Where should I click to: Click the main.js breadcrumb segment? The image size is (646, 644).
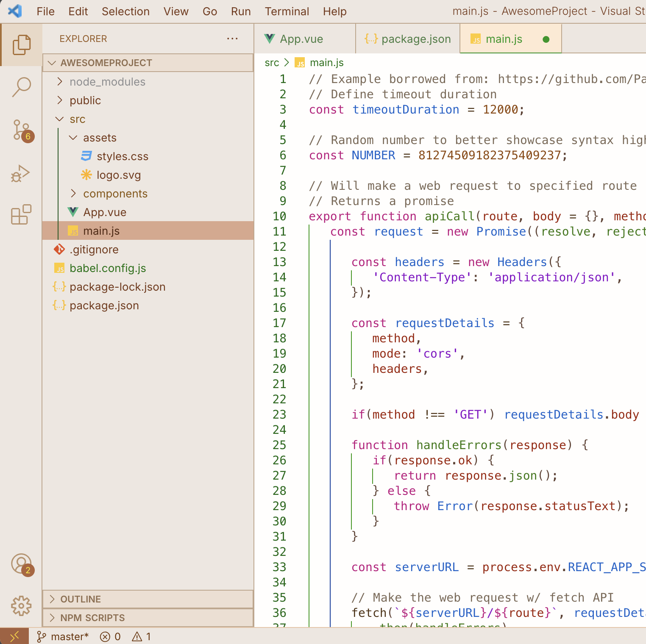click(327, 63)
